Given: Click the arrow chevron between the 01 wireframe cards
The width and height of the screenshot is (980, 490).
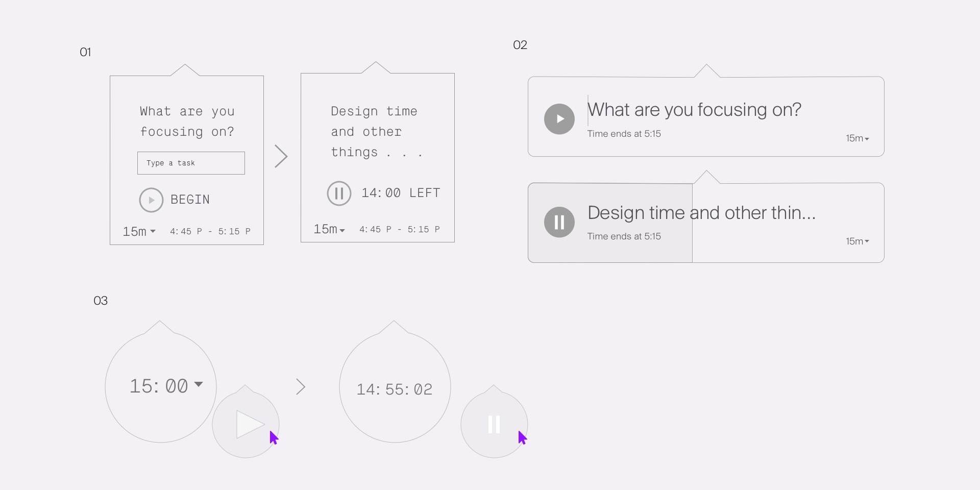Looking at the screenshot, I should click(281, 156).
